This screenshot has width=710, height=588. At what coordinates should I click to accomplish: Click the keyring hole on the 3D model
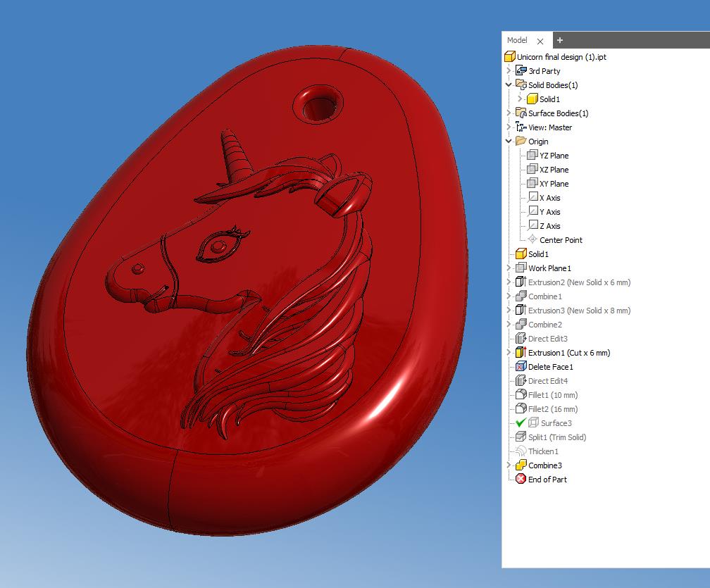pyautogui.click(x=318, y=105)
